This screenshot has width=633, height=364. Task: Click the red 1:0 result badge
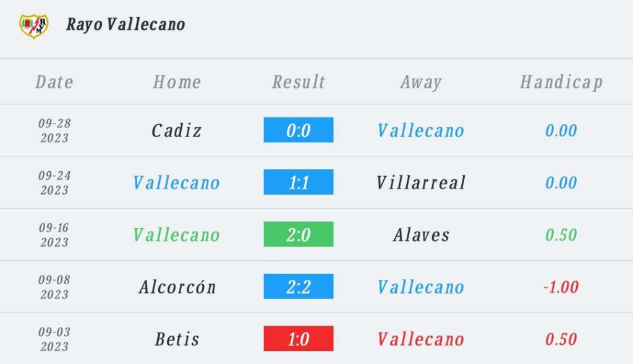click(x=299, y=338)
